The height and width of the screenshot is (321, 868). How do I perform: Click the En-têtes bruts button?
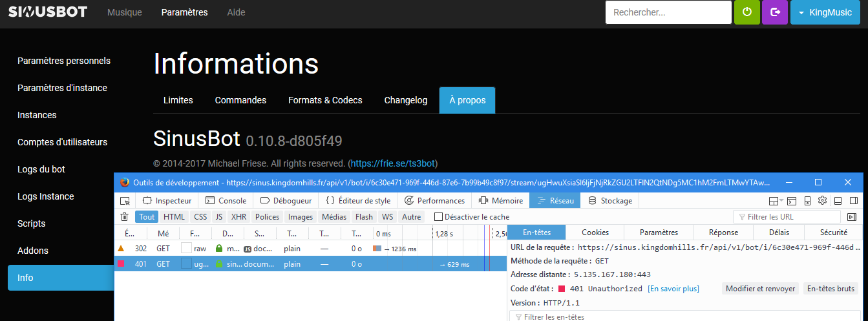831,289
